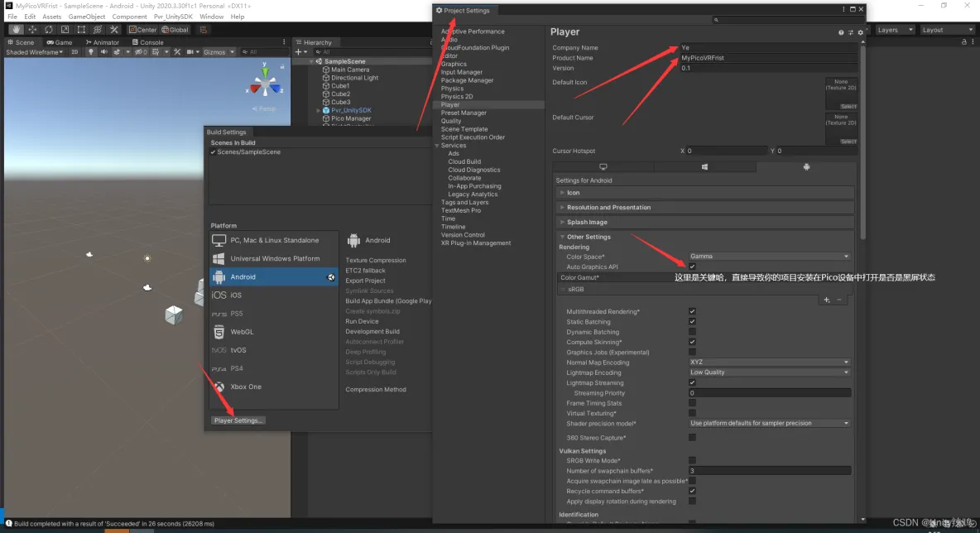Open Lightmap Encoding dropdown
The width and height of the screenshot is (980, 533).
pyautogui.click(x=770, y=372)
